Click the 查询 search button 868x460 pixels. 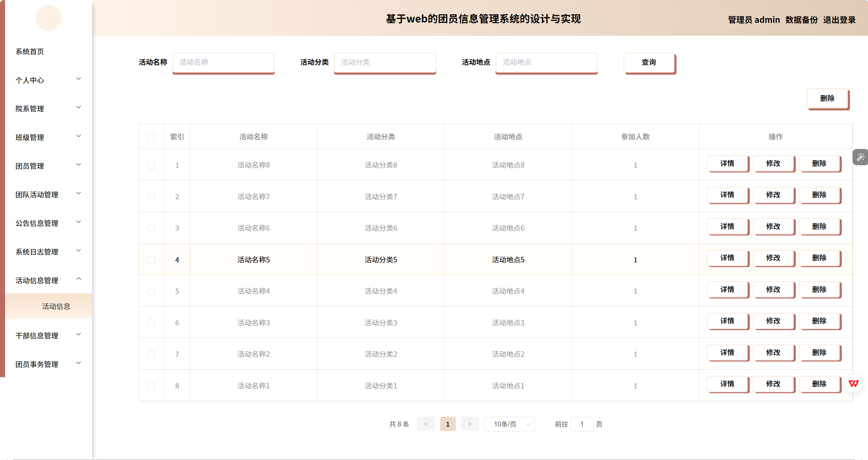(x=649, y=62)
